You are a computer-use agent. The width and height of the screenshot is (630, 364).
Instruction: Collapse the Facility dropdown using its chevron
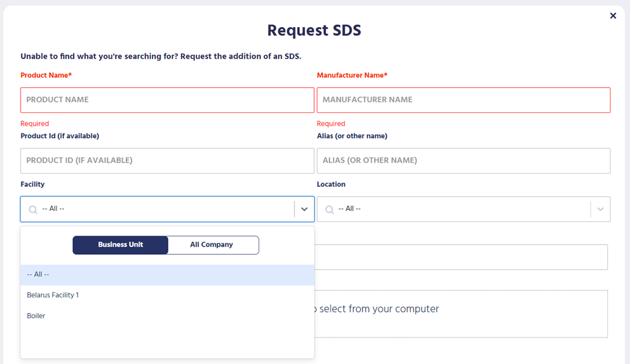click(304, 209)
